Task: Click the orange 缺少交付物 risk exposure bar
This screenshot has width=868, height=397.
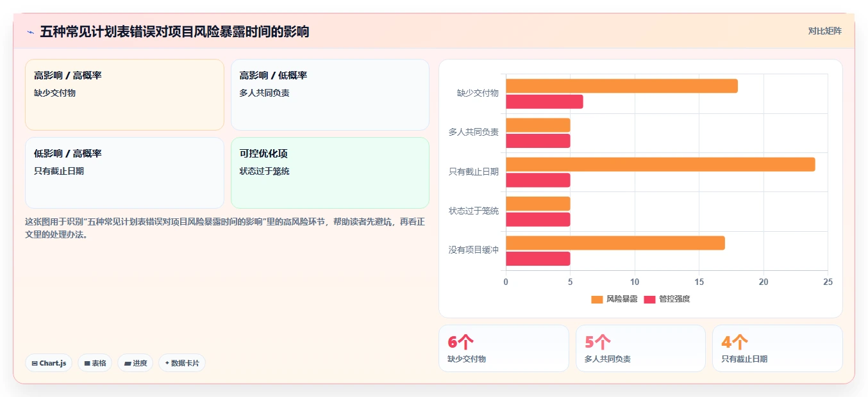Action: pos(622,86)
